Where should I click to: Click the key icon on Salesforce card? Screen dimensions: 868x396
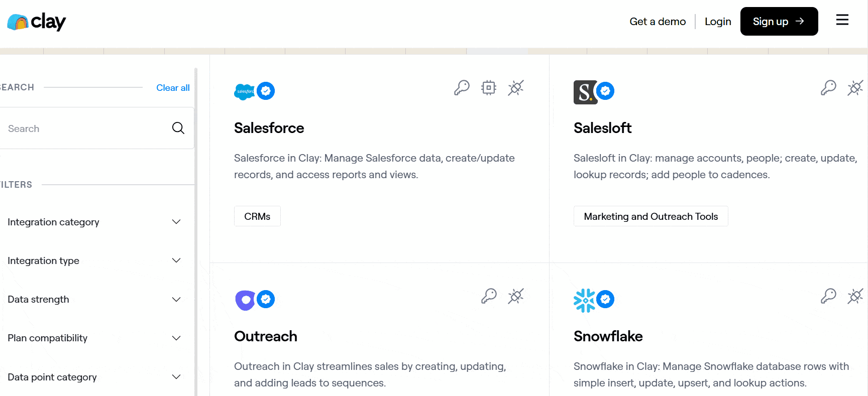point(462,88)
